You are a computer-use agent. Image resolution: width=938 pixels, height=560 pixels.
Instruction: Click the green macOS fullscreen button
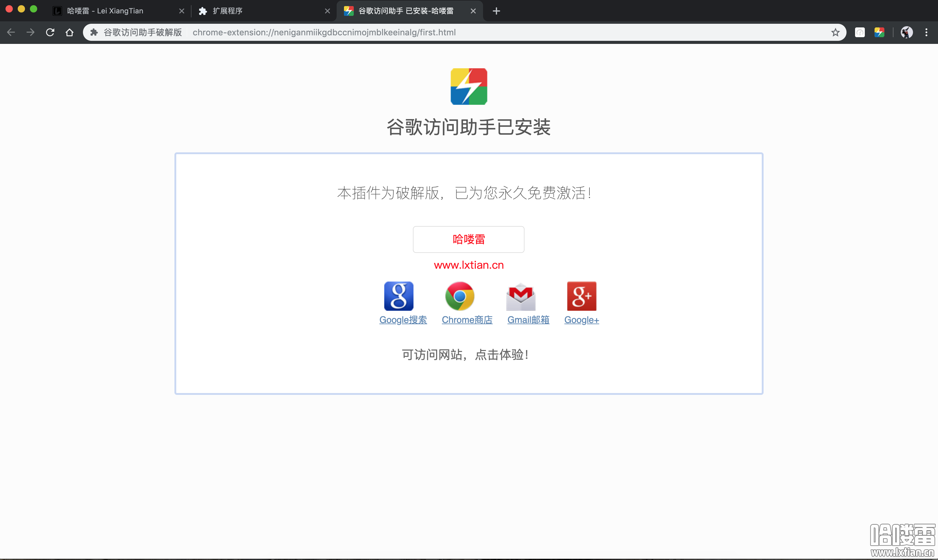[x=34, y=9]
